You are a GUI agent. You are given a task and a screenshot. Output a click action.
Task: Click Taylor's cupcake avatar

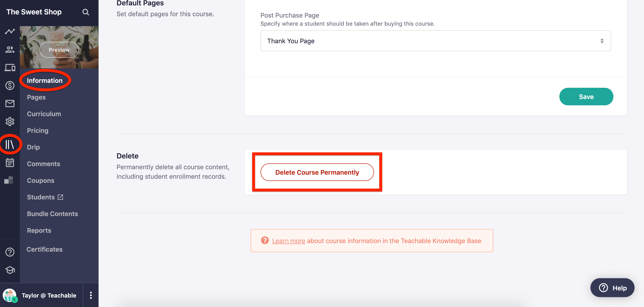point(9,295)
